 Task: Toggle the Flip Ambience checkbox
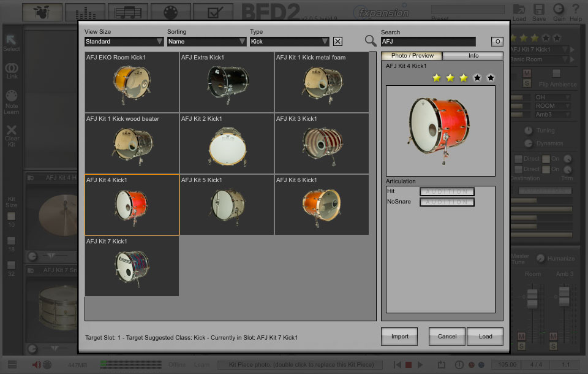click(557, 73)
